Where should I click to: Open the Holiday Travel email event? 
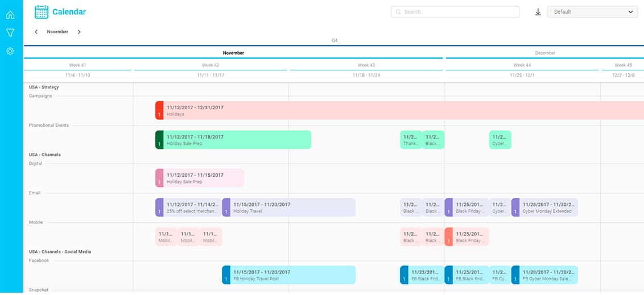[x=289, y=207]
